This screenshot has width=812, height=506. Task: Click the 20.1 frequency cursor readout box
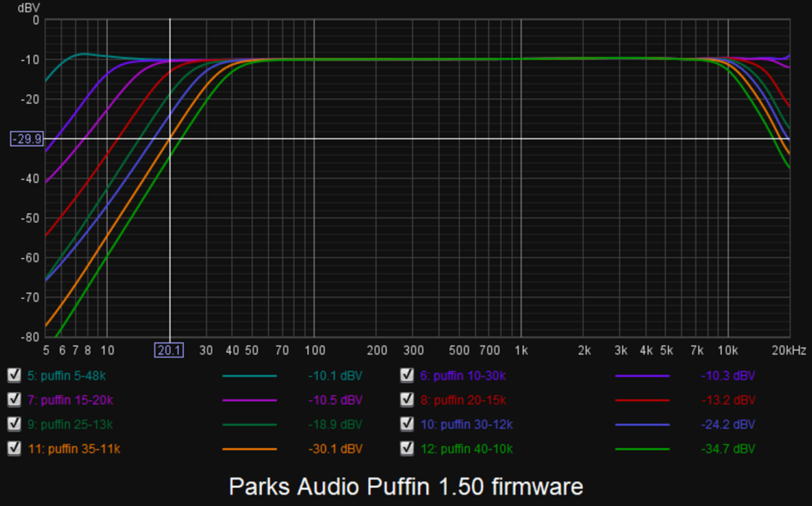[169, 351]
